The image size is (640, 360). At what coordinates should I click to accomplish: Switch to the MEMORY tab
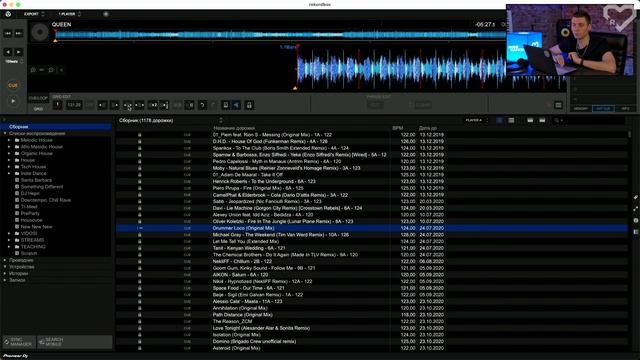point(580,109)
